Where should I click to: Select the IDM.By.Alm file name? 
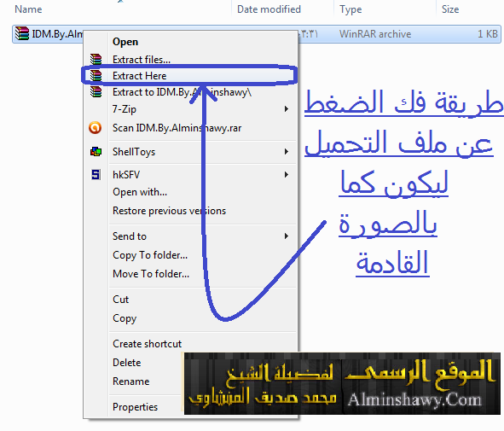[57, 34]
